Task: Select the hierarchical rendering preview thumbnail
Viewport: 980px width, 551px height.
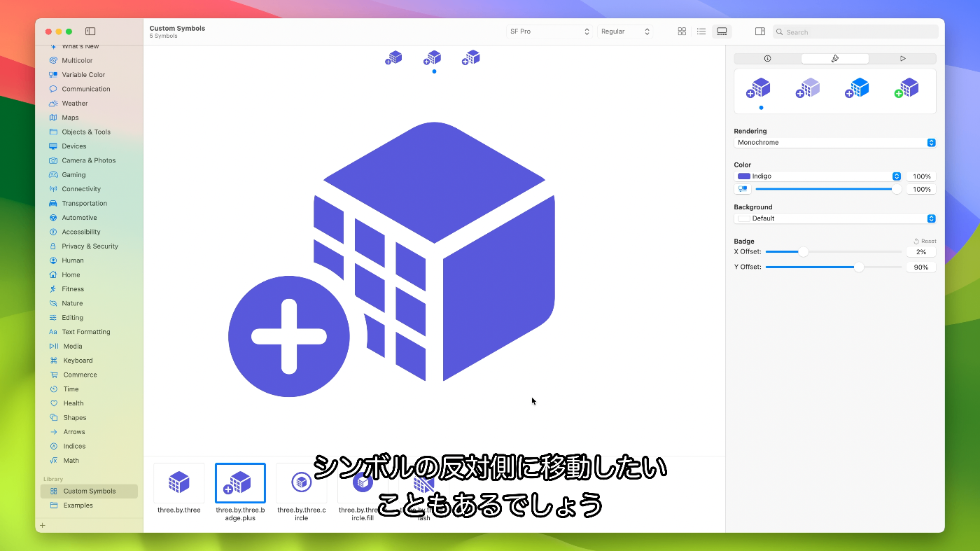Action: click(808, 88)
